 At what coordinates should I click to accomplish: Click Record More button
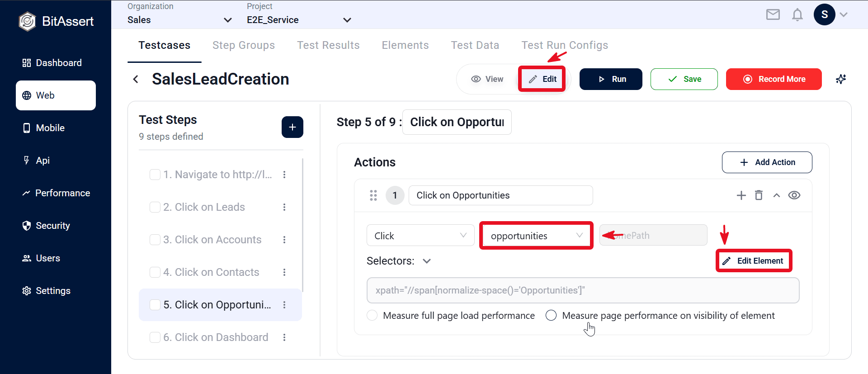pos(774,79)
